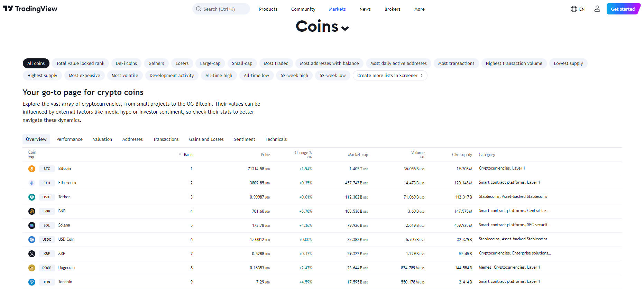This screenshot has height=289, width=644.
Task: Switch to the Performance tab
Action: 70,139
